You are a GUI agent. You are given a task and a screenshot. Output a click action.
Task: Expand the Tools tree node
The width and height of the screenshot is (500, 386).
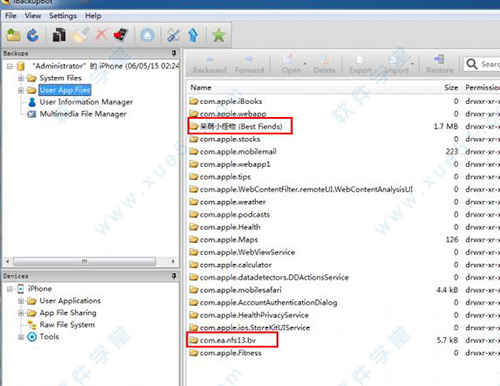pos(21,337)
